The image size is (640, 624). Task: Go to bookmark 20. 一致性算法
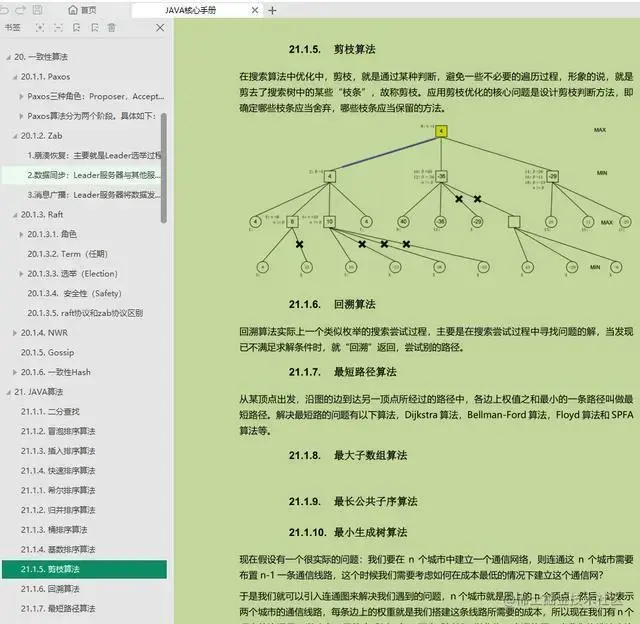pyautogui.click(x=41, y=57)
